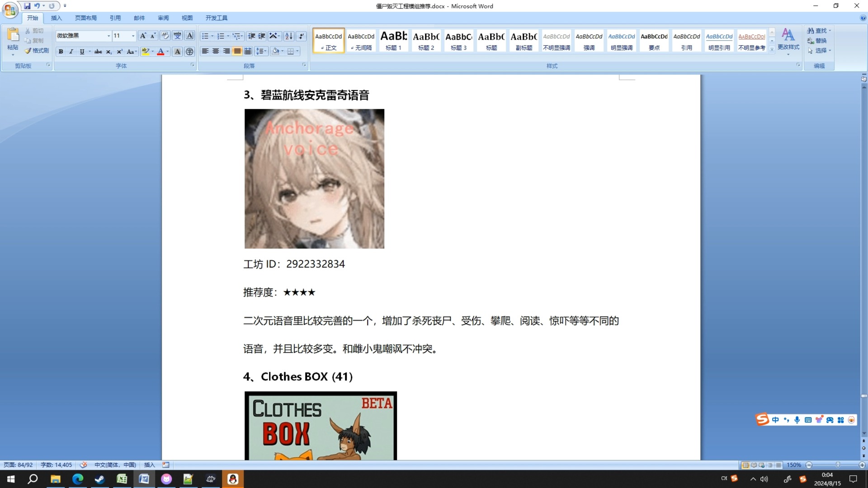
Task: Expand the font dialog launcher
Action: (192, 65)
